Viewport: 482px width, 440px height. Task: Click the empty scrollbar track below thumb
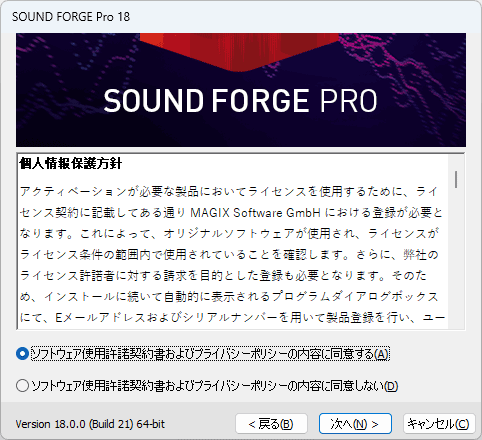(x=456, y=258)
